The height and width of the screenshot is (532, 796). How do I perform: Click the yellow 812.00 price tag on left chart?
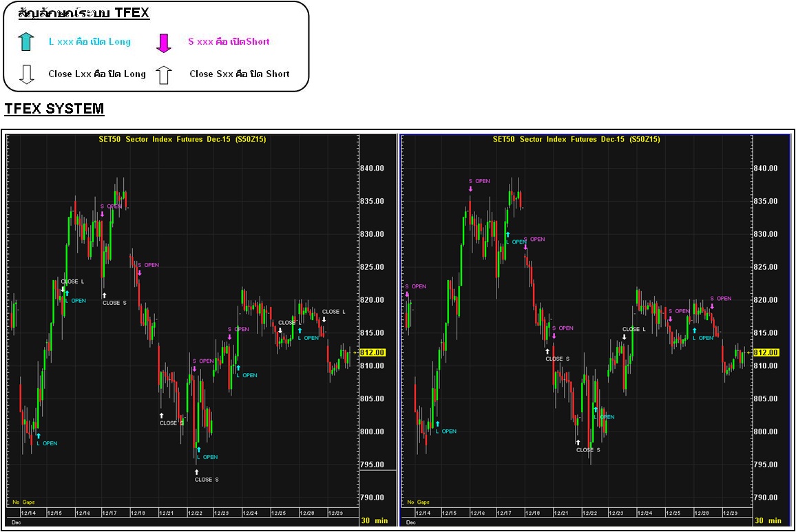point(372,352)
